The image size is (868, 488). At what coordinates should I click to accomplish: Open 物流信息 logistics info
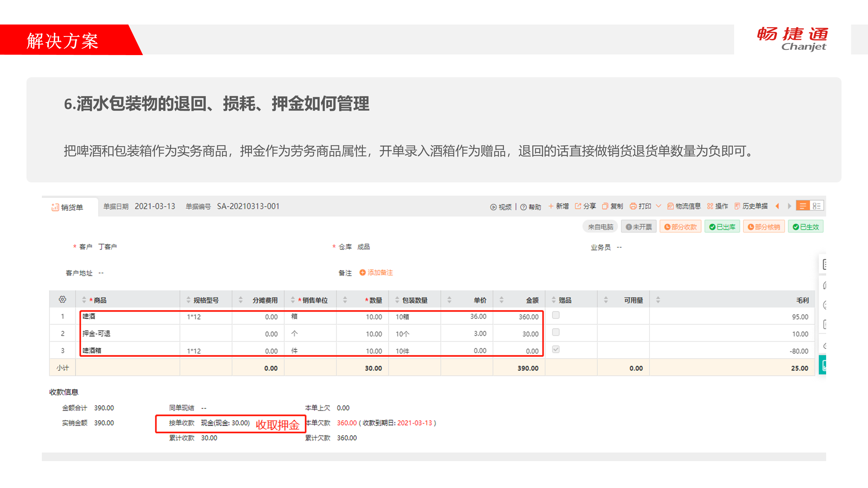(x=684, y=206)
